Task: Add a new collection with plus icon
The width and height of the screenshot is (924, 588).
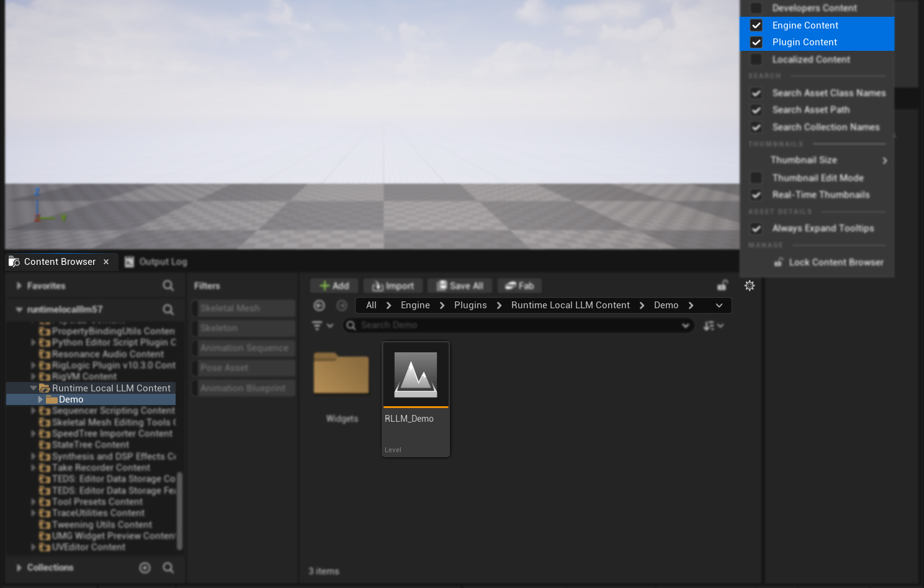Action: tap(145, 568)
